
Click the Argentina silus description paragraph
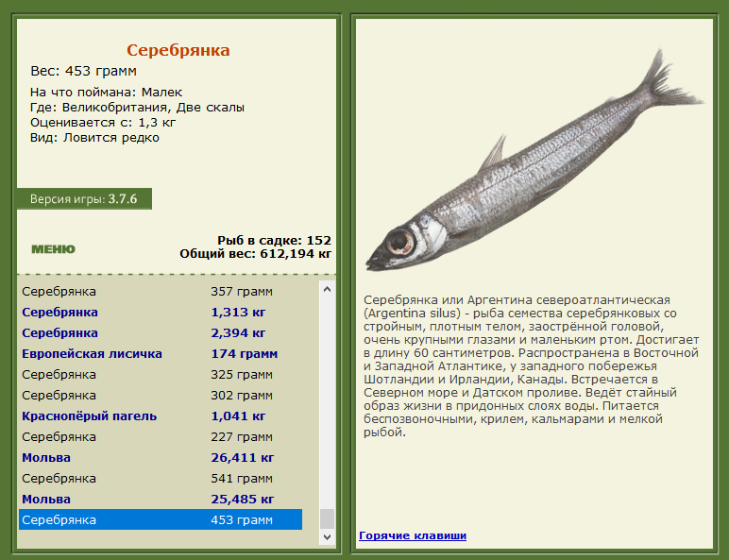(x=531, y=366)
